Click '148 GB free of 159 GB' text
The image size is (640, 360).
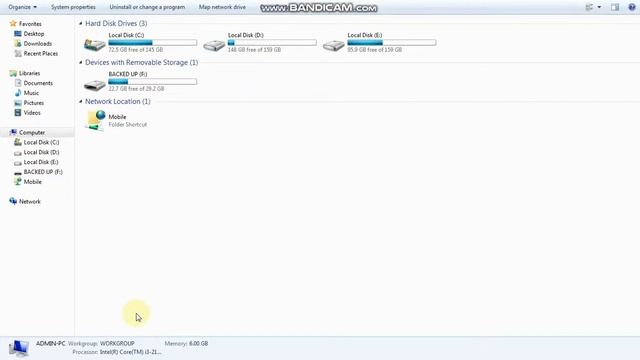(x=254, y=49)
